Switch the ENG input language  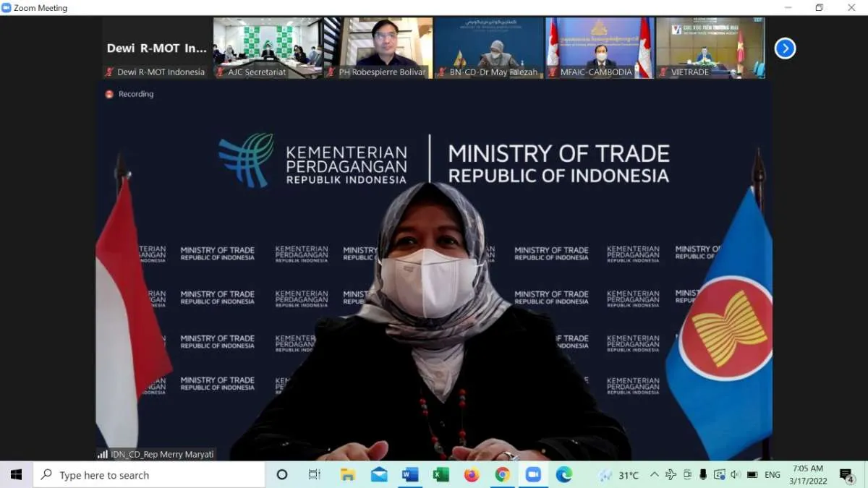pyautogui.click(x=773, y=475)
